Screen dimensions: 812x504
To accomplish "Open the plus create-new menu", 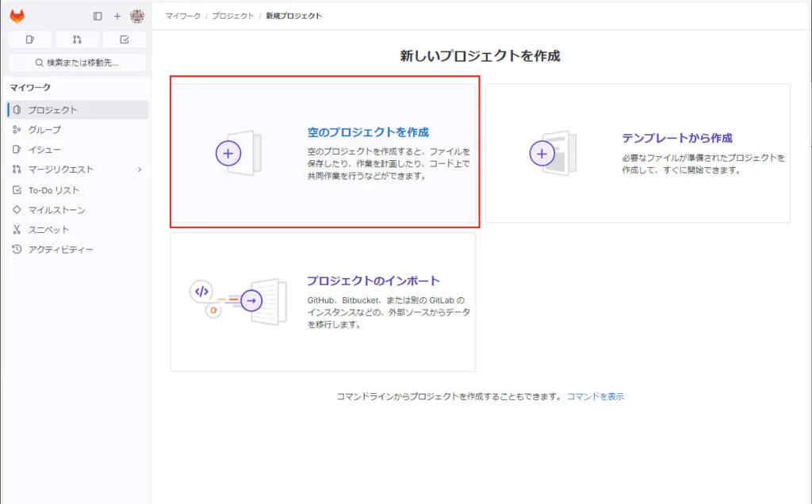I will (117, 16).
